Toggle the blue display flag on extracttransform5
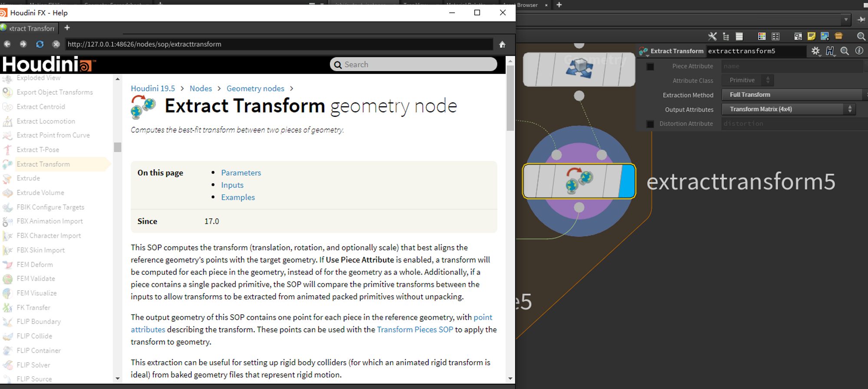The image size is (868, 389). point(628,181)
